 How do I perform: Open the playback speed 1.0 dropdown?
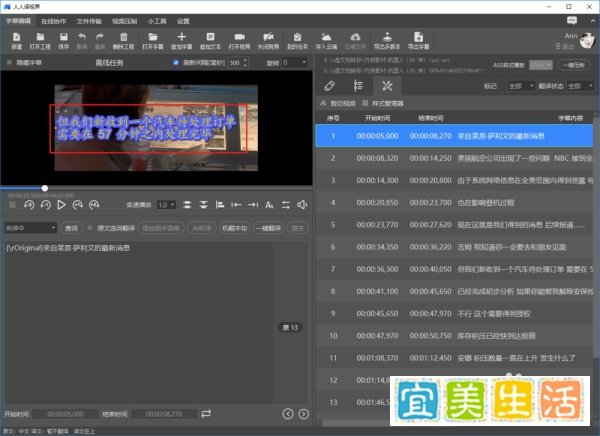click(x=166, y=205)
